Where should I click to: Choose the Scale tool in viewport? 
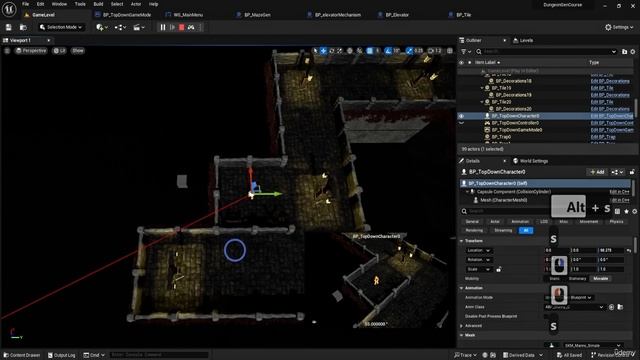pyautogui.click(x=340, y=51)
